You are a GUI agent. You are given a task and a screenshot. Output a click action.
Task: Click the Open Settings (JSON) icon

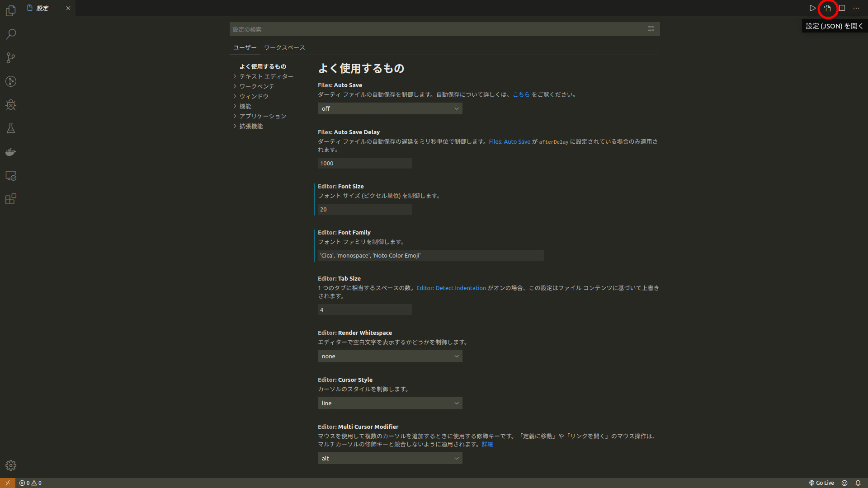click(827, 8)
